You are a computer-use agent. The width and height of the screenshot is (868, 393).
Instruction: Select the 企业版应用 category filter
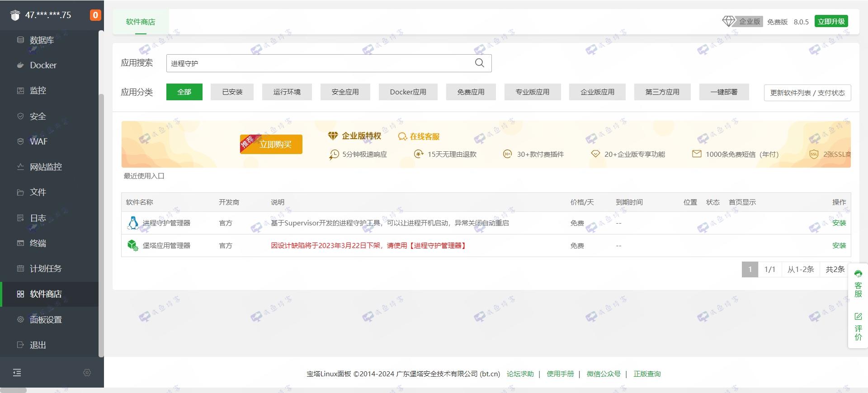(x=598, y=92)
